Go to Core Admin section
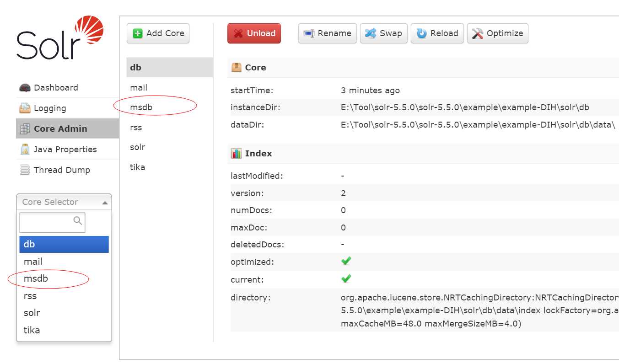This screenshot has height=364, width=619. tap(67, 128)
